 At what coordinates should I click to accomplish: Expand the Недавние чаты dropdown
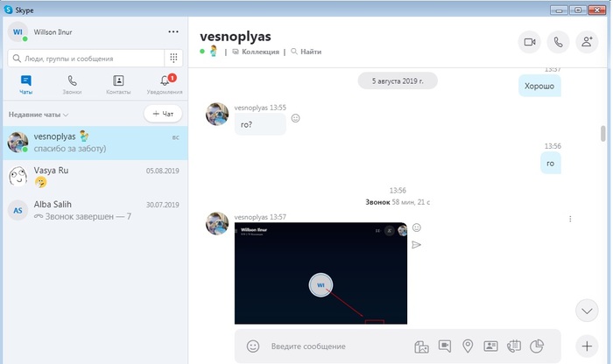click(39, 115)
